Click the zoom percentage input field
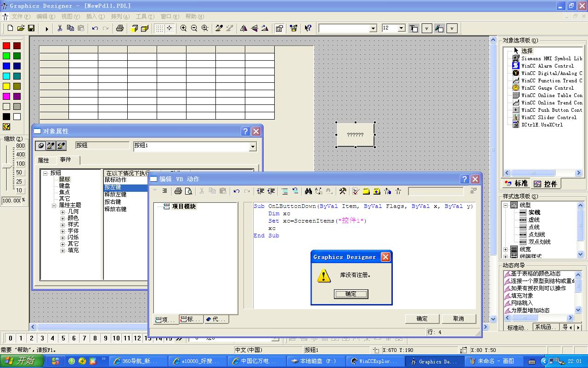588x368 pixels. 11,200
